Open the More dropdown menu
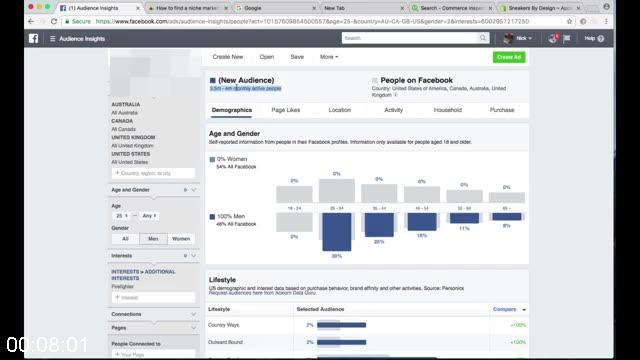The height and width of the screenshot is (360, 640). [329, 57]
